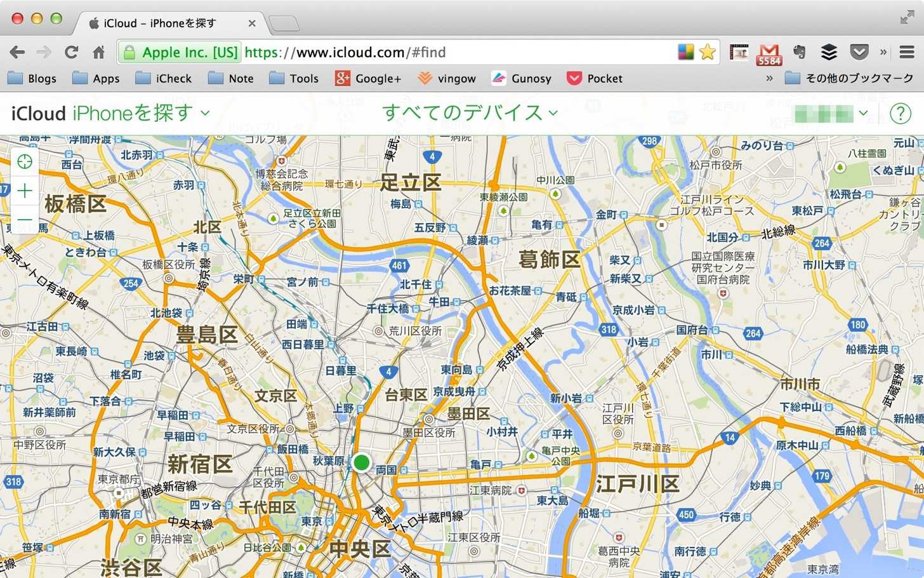Image resolution: width=924 pixels, height=578 pixels.
Task: Click the colorful squares extension icon in address bar
Action: pos(686,52)
